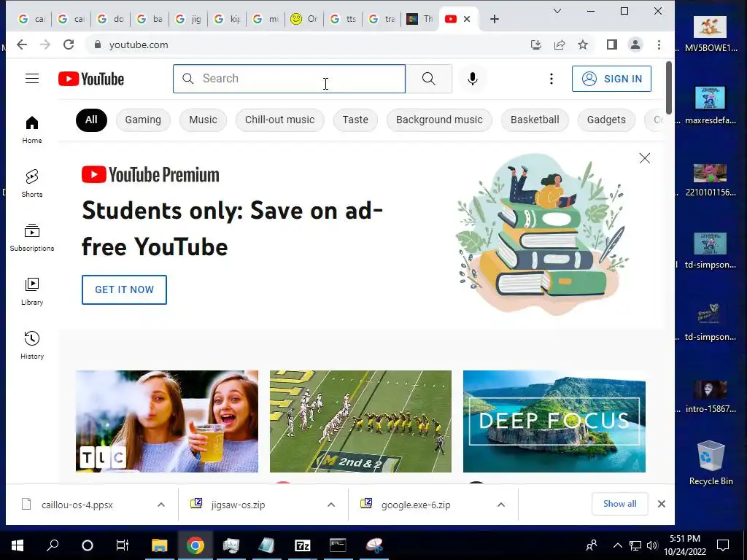Image resolution: width=747 pixels, height=560 pixels.
Task: Open the DEEP FOCUS video thumbnail
Action: (x=554, y=421)
